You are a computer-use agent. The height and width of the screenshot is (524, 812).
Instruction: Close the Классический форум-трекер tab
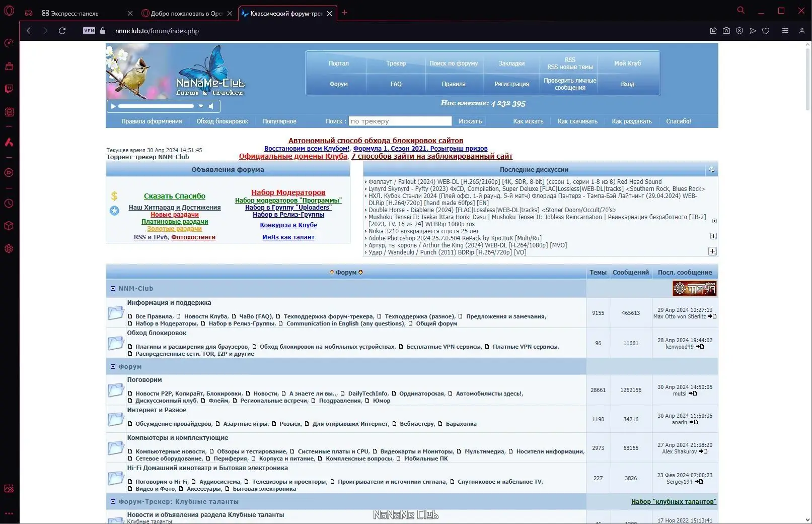tap(329, 14)
